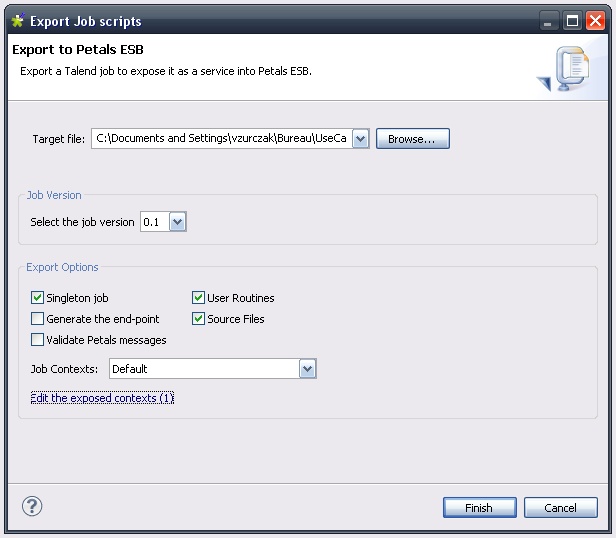Screen dimensions: 616x538
Task: Maximize the Export Job scripts window
Action: tap(572, 20)
